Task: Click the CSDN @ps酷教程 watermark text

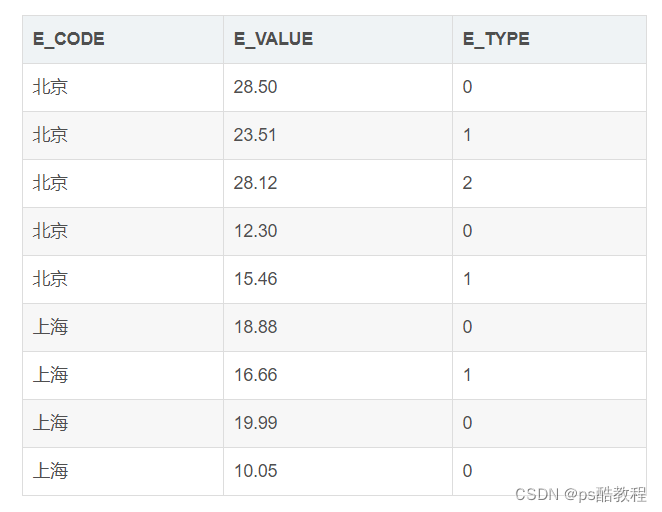Action: point(580,494)
